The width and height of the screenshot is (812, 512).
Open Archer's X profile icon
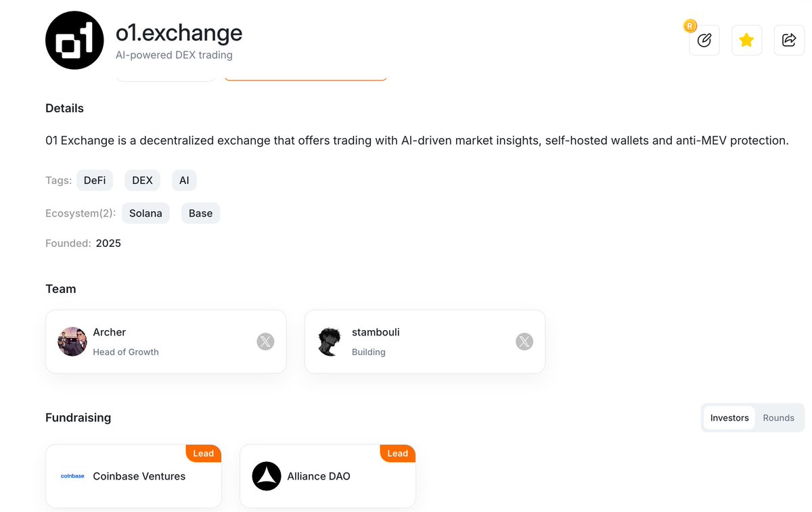click(265, 342)
